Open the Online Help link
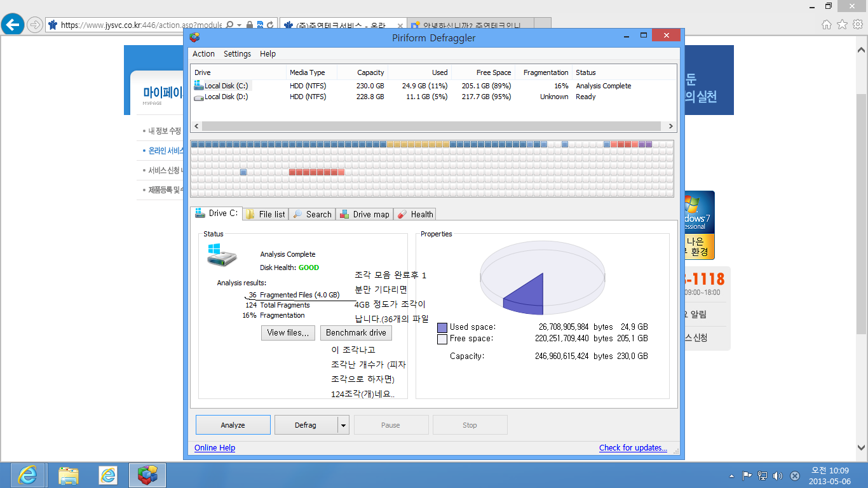The width and height of the screenshot is (868, 488). 215,448
